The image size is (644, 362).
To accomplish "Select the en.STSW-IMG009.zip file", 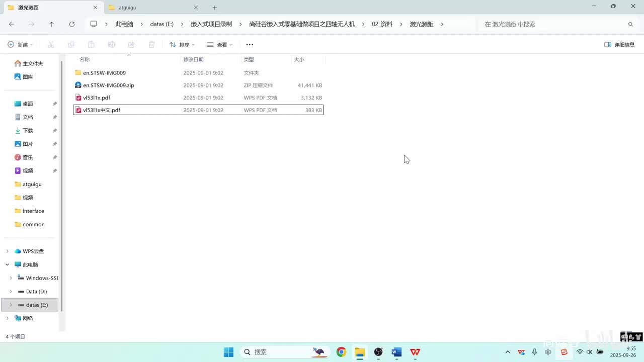I will coord(198,85).
